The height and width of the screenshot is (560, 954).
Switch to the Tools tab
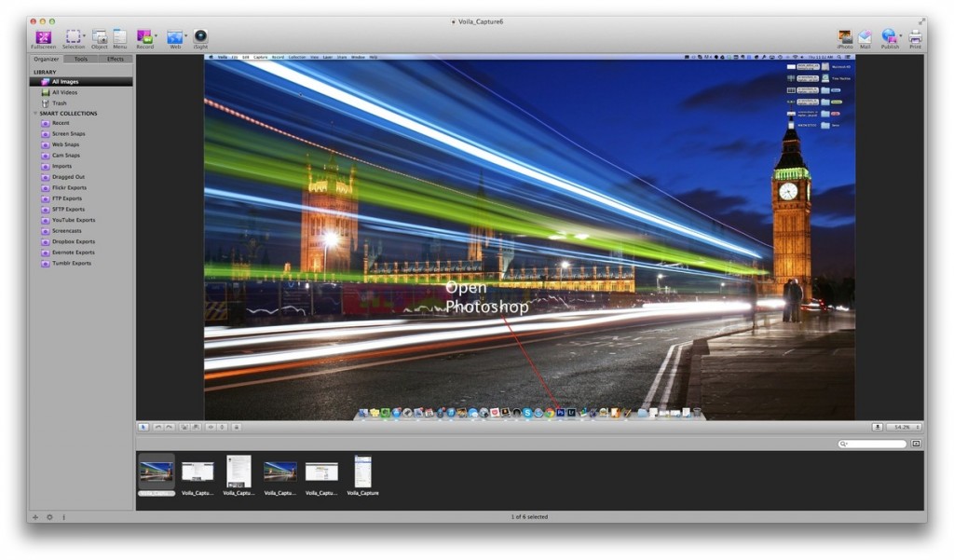pyautogui.click(x=81, y=59)
